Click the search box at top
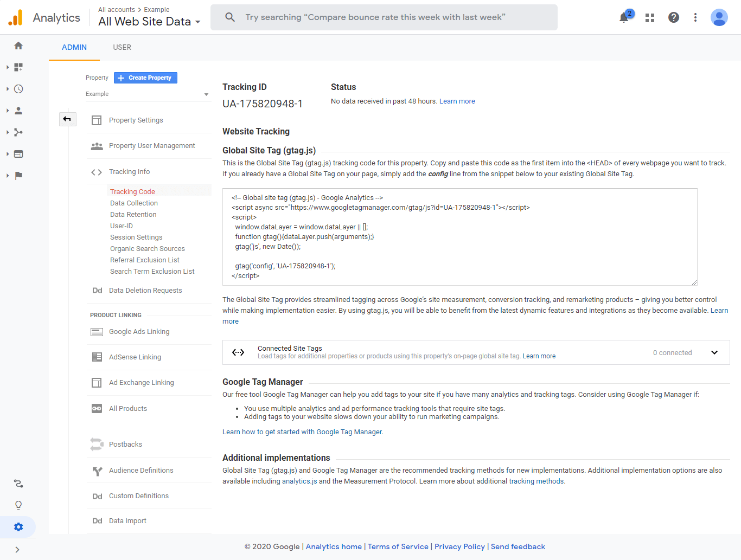 click(384, 17)
